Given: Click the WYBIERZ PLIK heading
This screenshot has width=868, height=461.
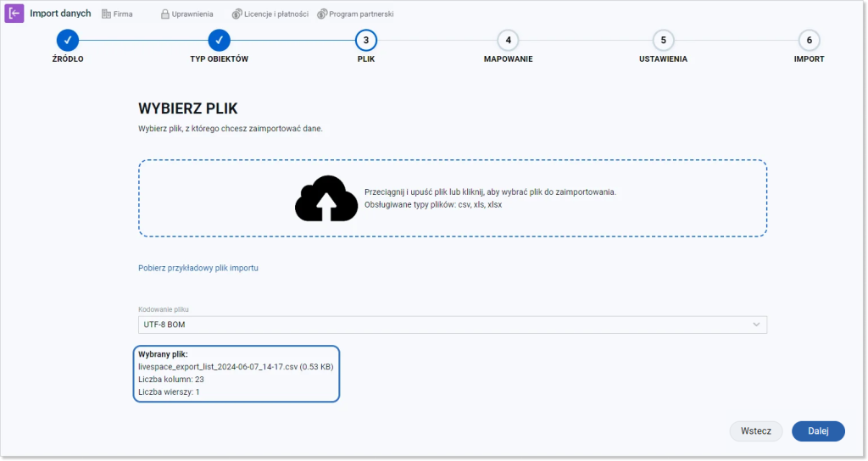Looking at the screenshot, I should click(x=188, y=108).
